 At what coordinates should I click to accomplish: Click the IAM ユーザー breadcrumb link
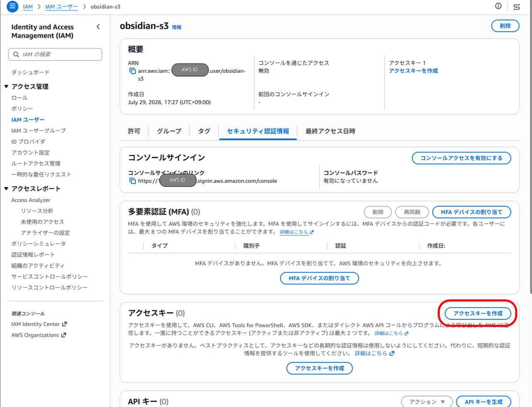(x=62, y=7)
